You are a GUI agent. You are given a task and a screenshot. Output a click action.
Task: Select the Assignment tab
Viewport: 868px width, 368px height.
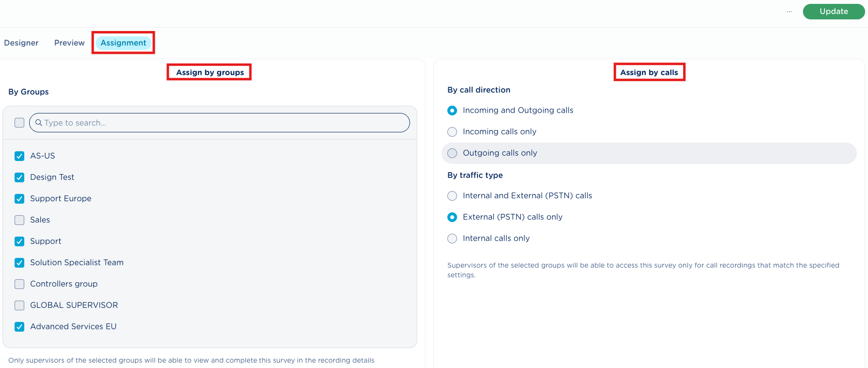[x=123, y=43]
